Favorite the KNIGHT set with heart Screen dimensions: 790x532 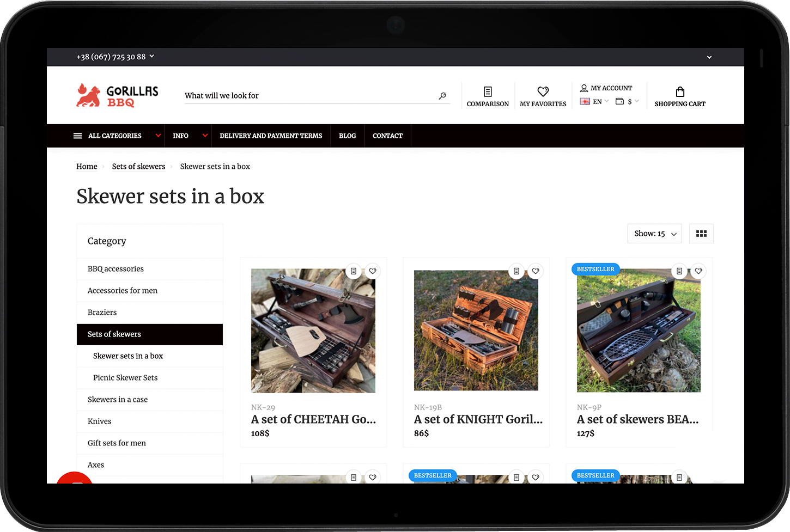click(536, 271)
